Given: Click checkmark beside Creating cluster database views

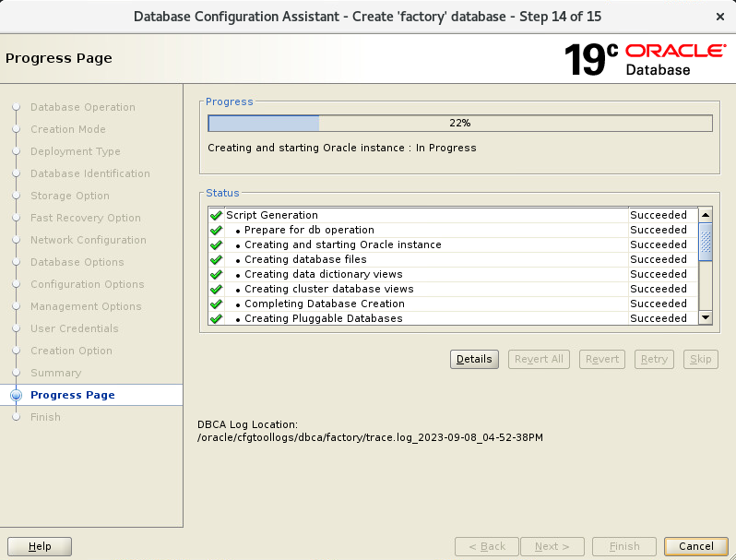Looking at the screenshot, I should pos(216,289).
